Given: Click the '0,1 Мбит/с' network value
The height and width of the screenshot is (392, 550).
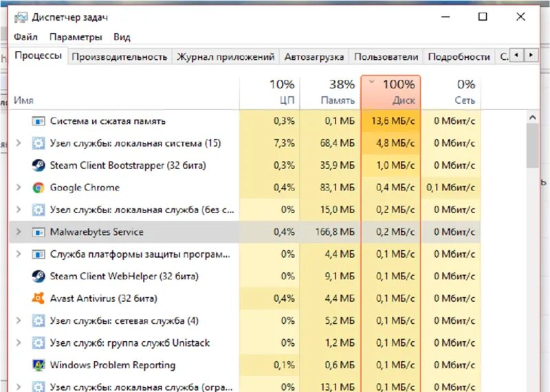Looking at the screenshot, I should (x=451, y=187).
